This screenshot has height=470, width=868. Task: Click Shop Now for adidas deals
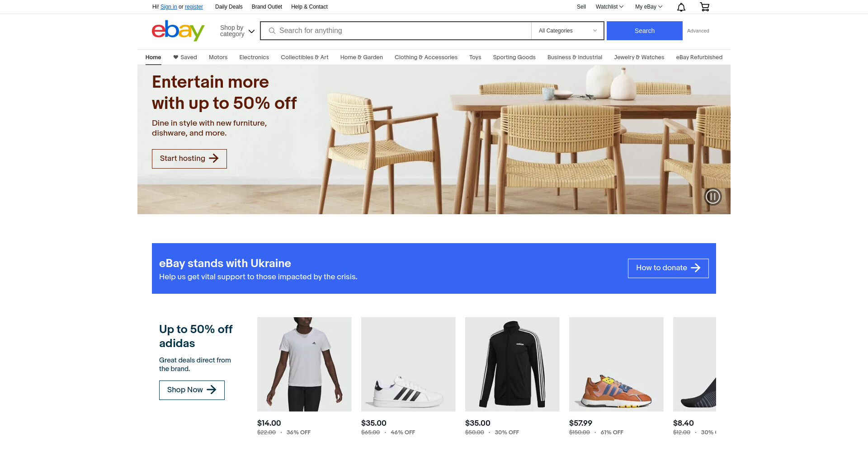click(x=192, y=390)
